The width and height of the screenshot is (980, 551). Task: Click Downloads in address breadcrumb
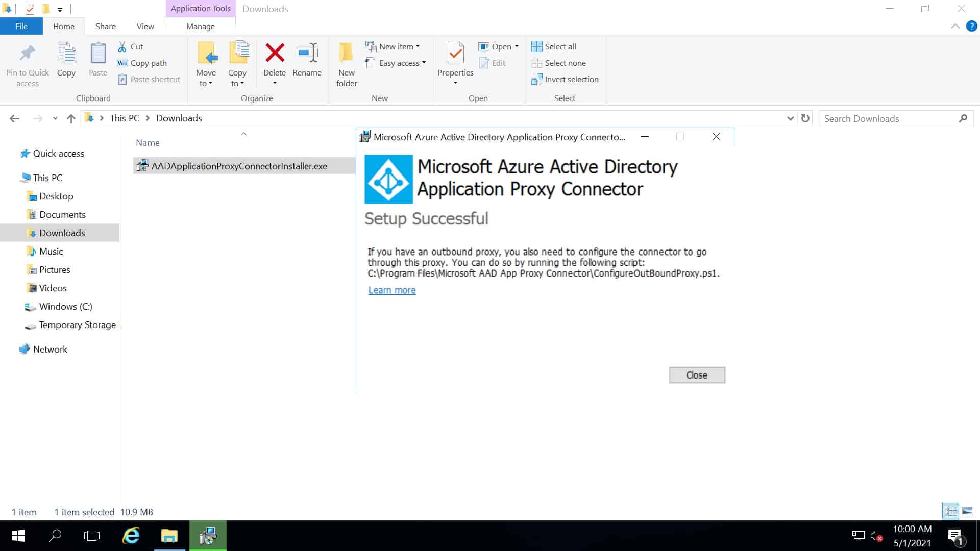[179, 118]
